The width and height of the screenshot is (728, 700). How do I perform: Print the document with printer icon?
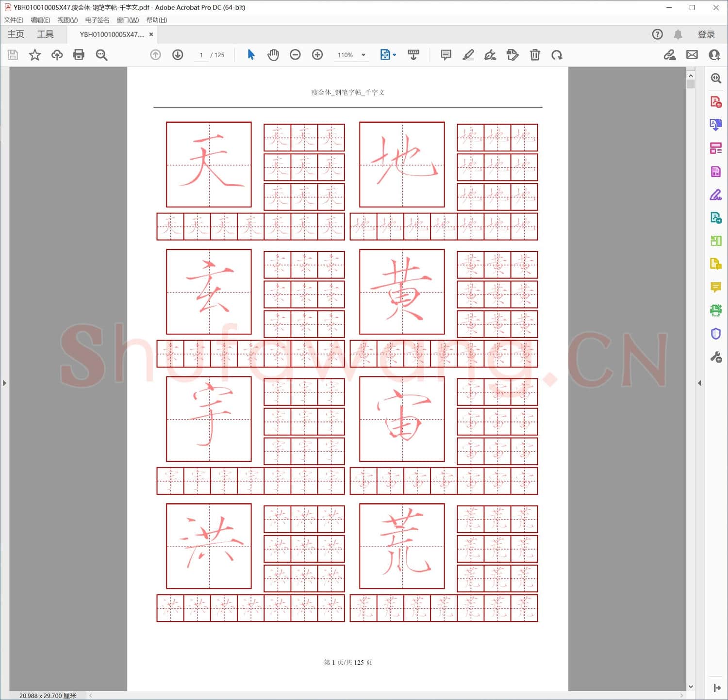pos(79,55)
